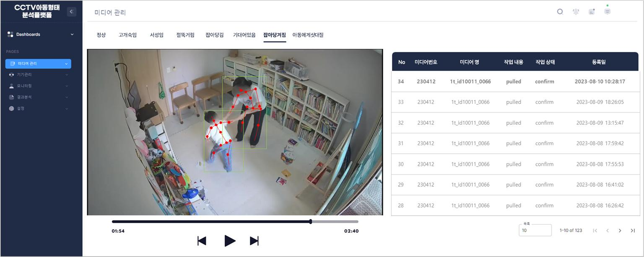Switch to the 기대어있음 tab
The height and width of the screenshot is (257, 644).
pyautogui.click(x=244, y=35)
